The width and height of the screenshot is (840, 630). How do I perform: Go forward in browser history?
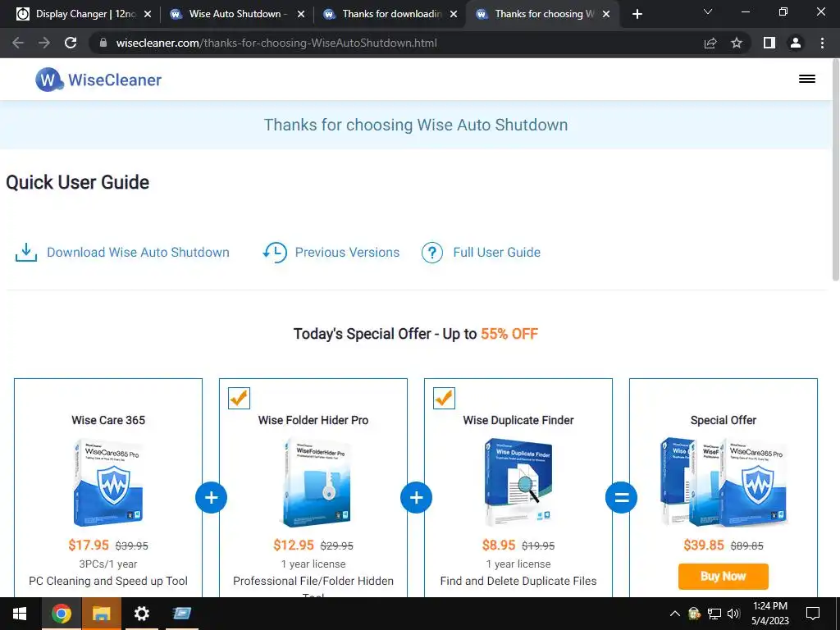pyautogui.click(x=44, y=43)
